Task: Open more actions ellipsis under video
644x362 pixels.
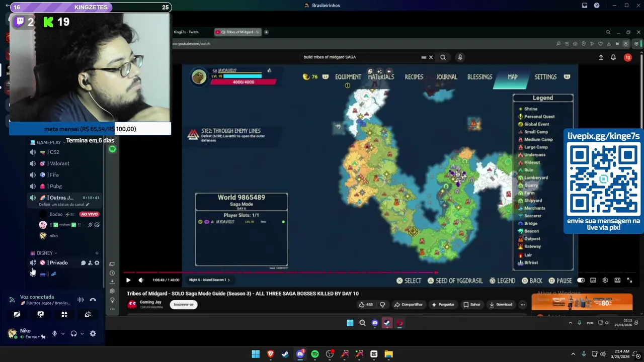Action: click(x=523, y=304)
